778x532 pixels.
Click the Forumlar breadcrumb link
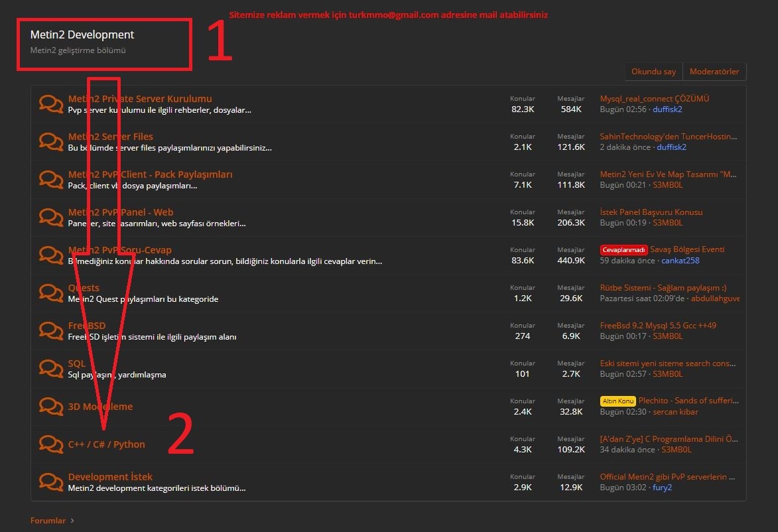(48, 521)
